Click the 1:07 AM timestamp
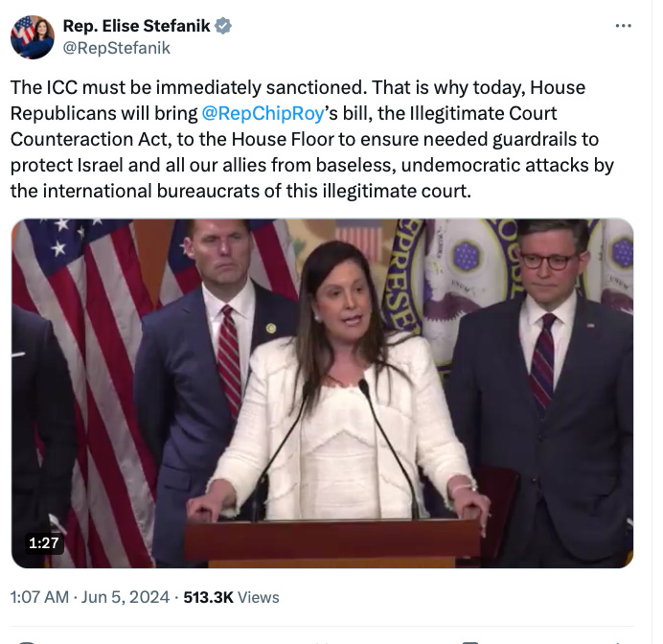Viewport: 663px width, 644px height. (39, 597)
